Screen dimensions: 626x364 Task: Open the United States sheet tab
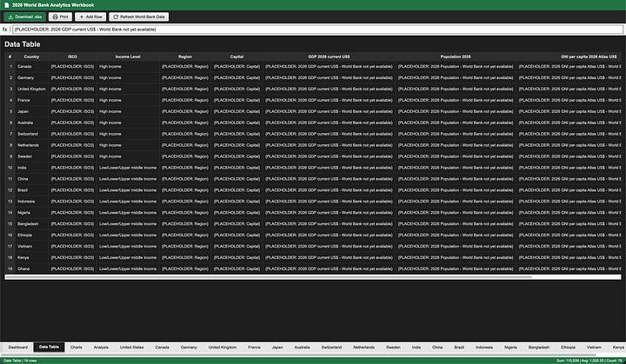(132, 347)
